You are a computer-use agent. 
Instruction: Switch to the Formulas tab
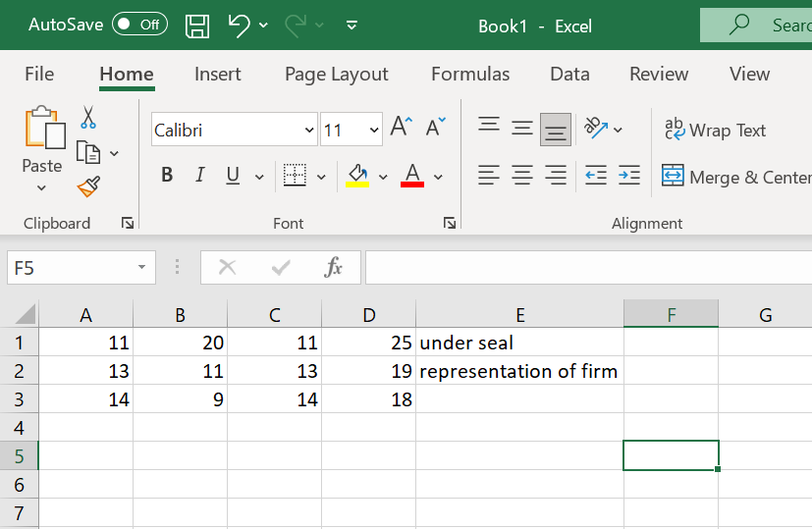[470, 74]
